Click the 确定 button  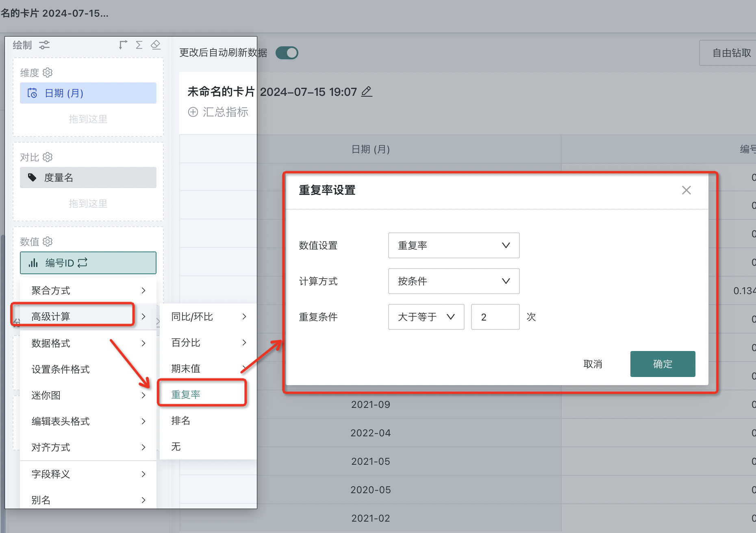click(x=663, y=364)
